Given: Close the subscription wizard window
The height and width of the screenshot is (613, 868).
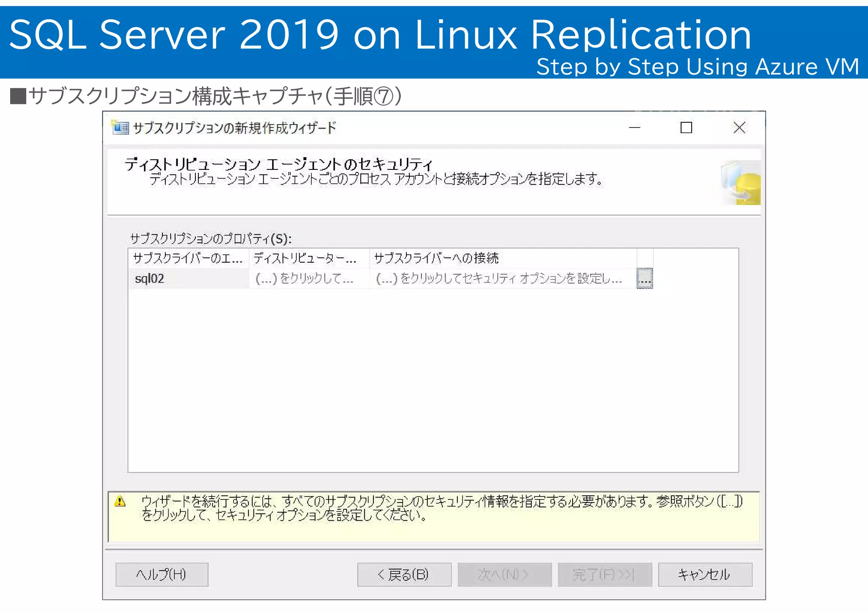Looking at the screenshot, I should [739, 128].
